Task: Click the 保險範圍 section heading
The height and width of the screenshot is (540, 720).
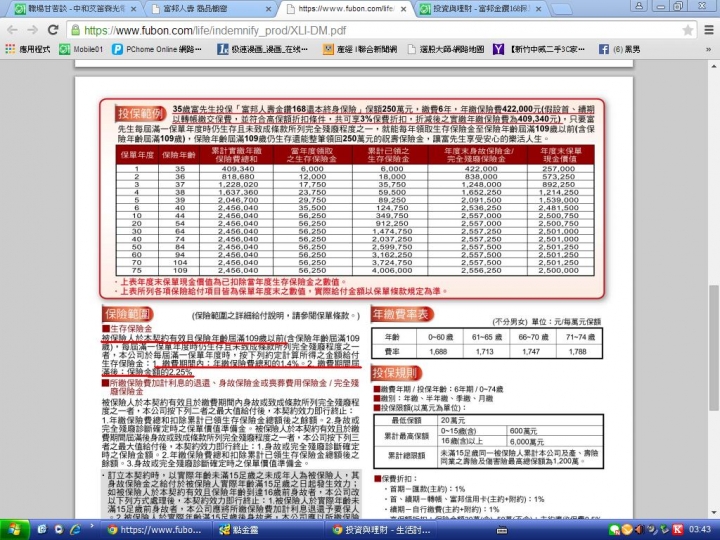Action: point(128,314)
